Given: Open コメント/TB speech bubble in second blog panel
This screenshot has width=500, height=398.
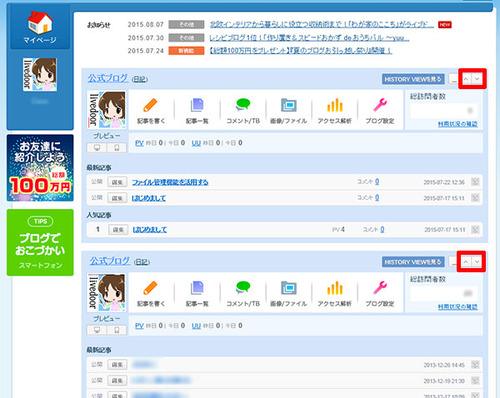Looking at the screenshot, I should click(x=243, y=288).
